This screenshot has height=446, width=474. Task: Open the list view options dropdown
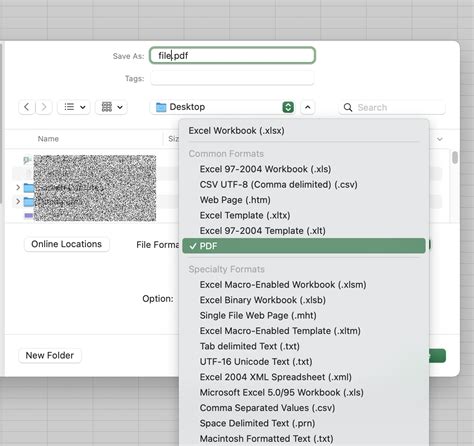[x=74, y=107]
